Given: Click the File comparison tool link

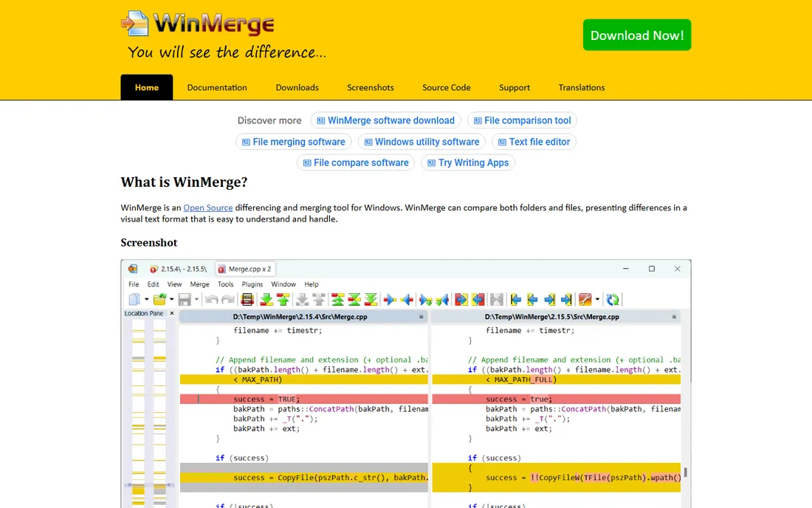Looking at the screenshot, I should coord(522,120).
